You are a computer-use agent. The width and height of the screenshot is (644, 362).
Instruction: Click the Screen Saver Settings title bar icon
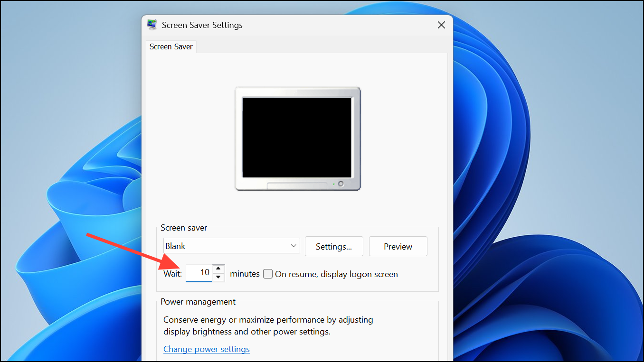click(x=152, y=25)
